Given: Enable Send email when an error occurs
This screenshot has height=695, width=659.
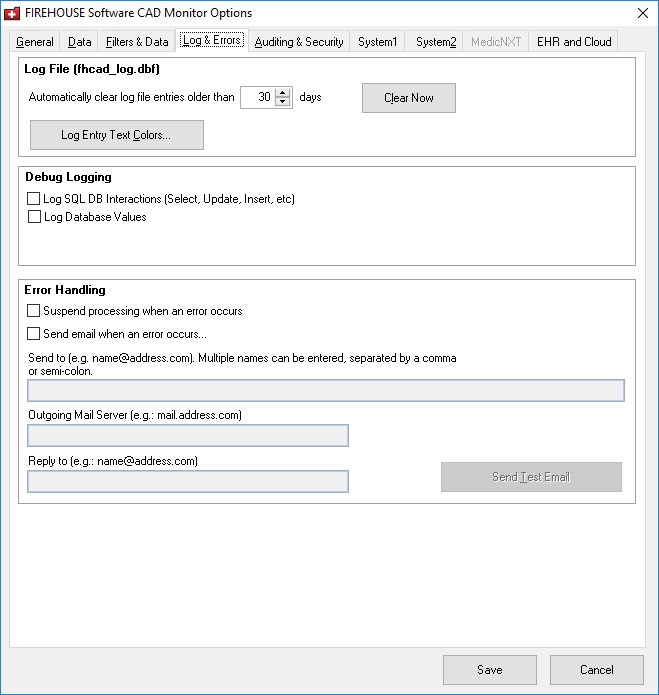Looking at the screenshot, I should [x=34, y=334].
